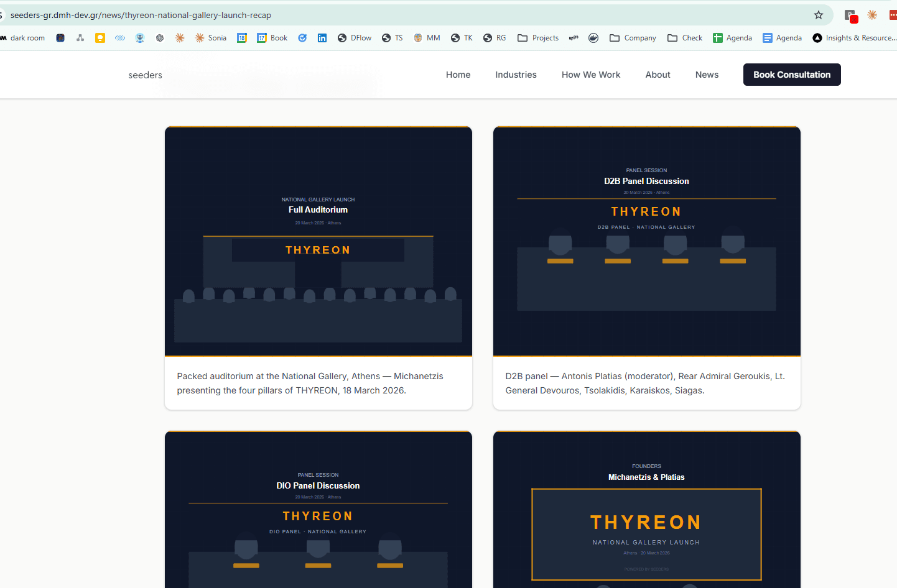Bookmark this page with the star icon
This screenshot has height=588, width=897.
[x=819, y=15]
